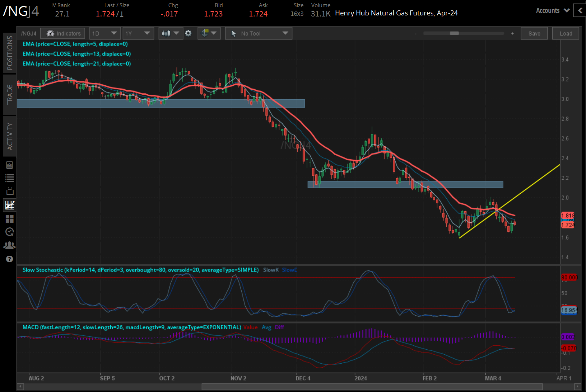This screenshot has height=392, width=586.
Task: Open the 1Y time range dropdown
Action: point(138,33)
